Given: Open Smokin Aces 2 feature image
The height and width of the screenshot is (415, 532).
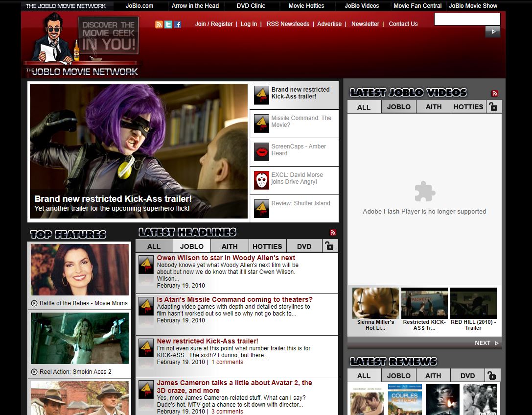Looking at the screenshot, I should tap(80, 338).
